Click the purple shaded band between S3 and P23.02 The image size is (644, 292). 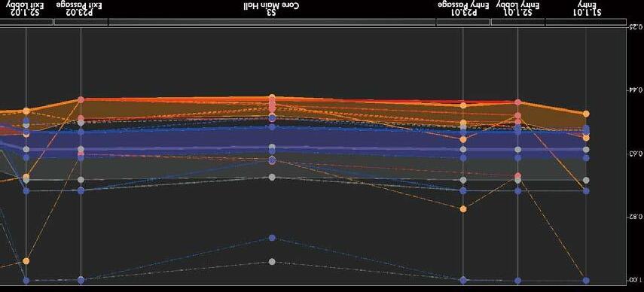pyautogui.click(x=176, y=141)
